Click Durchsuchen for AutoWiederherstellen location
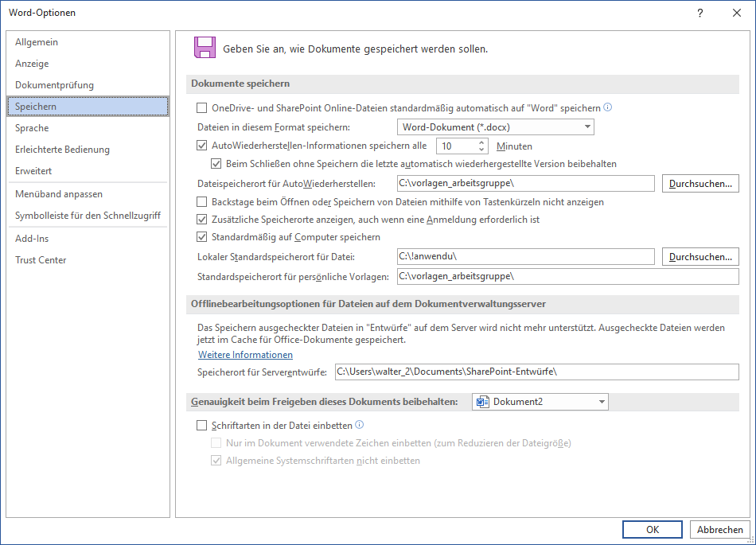Image resolution: width=756 pixels, height=545 pixels. pyautogui.click(x=700, y=184)
